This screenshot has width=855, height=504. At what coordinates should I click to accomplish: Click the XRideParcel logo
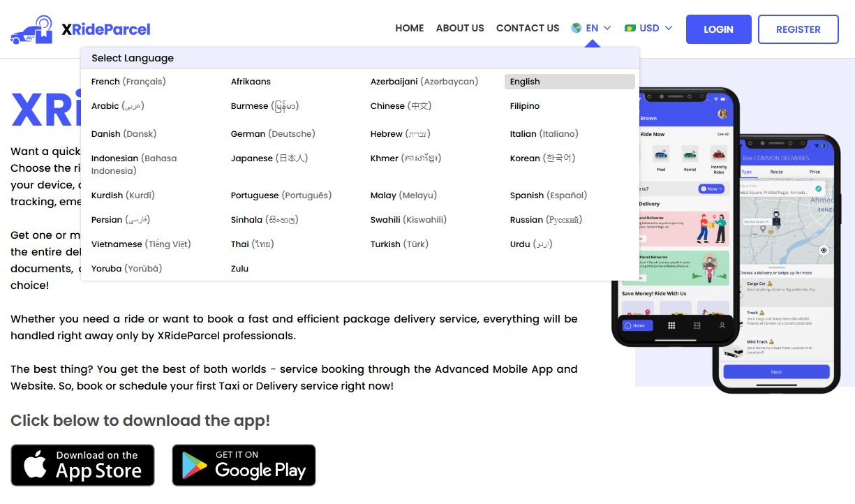(x=80, y=29)
